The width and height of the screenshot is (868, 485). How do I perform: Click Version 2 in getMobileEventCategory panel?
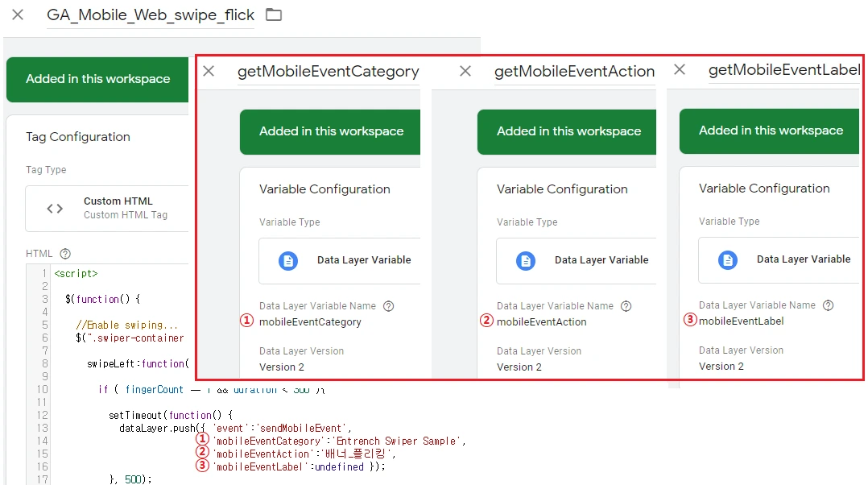[x=282, y=367]
